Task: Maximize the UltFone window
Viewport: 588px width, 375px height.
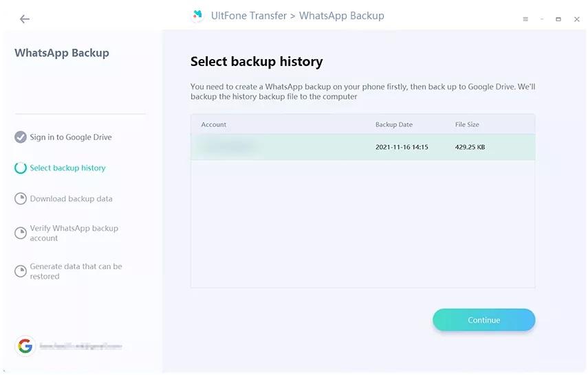Action: (558, 19)
